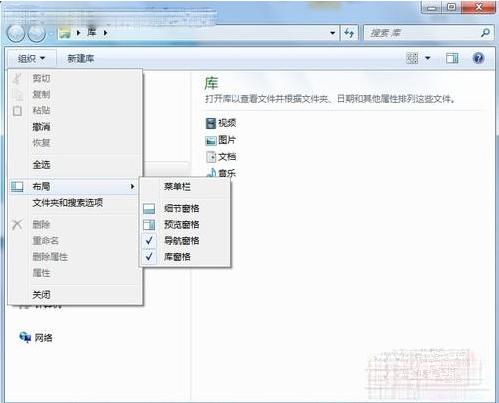Select the 网络 network icon
This screenshot has width=499, height=403.
tap(25, 337)
